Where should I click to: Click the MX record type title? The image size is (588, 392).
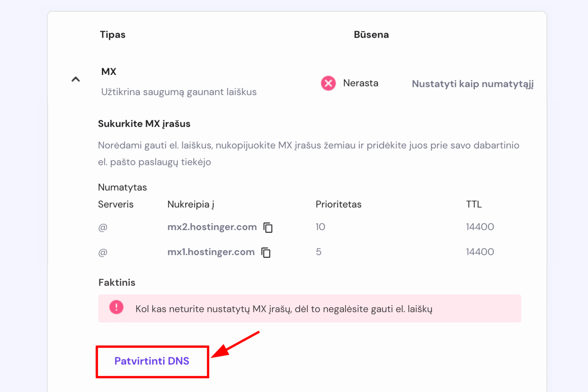(109, 72)
